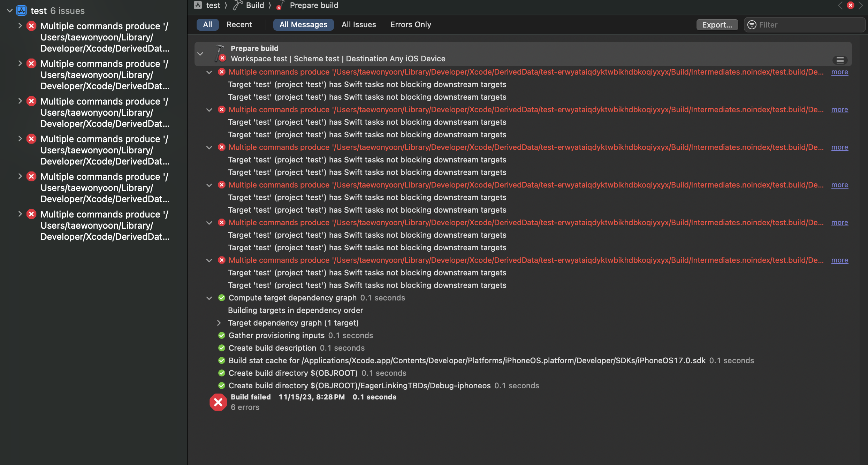Collapse the Prepare build section
868x465 pixels.
pyautogui.click(x=200, y=54)
